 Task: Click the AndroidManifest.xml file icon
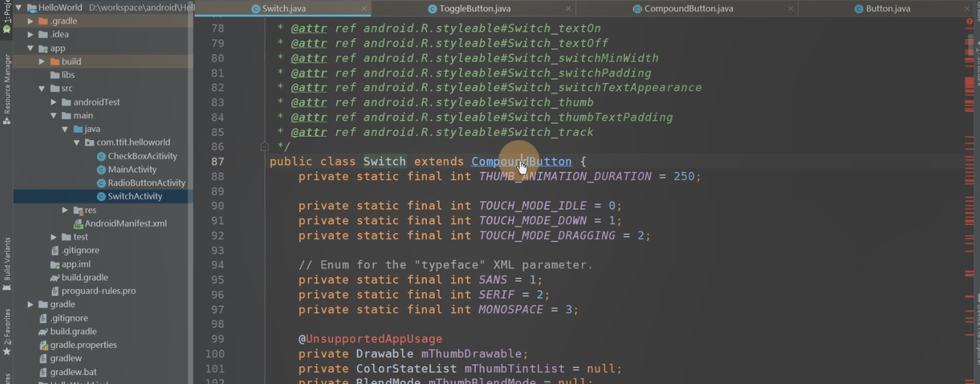coord(78,223)
